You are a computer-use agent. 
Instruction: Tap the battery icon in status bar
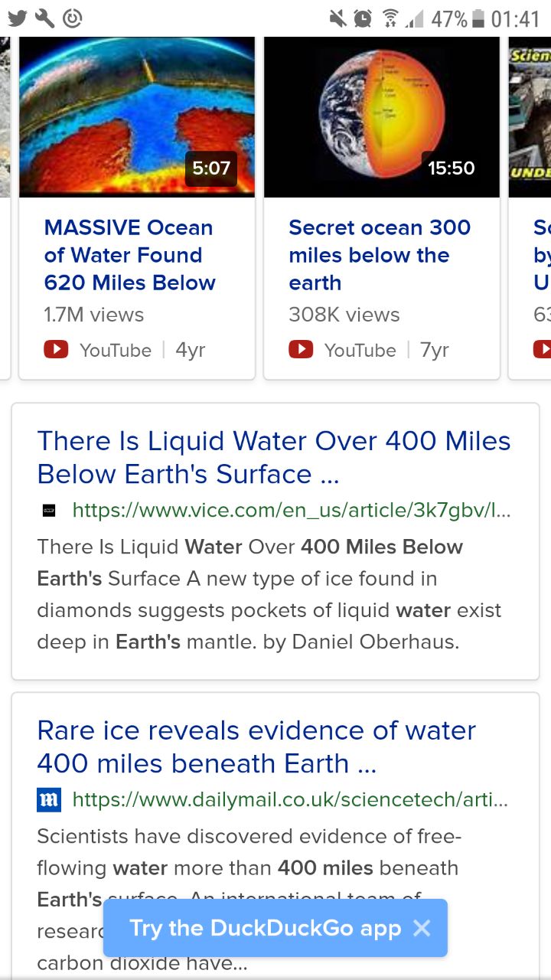[479, 18]
